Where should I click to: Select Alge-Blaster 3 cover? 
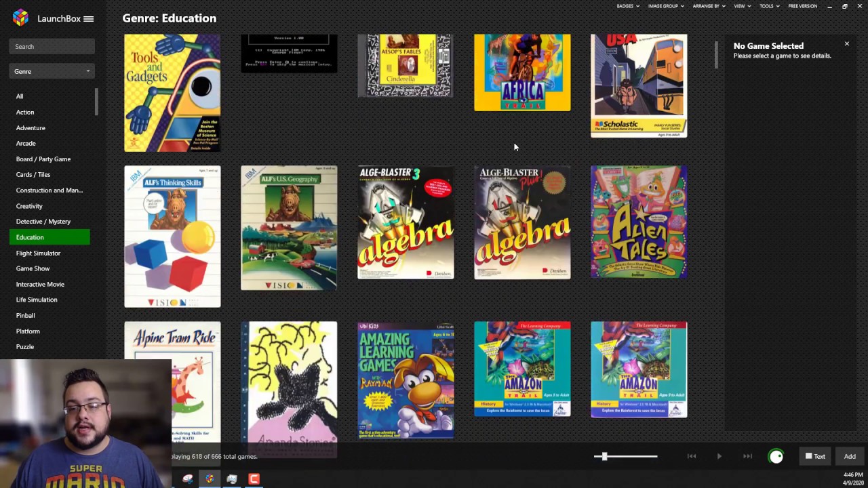coord(406,222)
